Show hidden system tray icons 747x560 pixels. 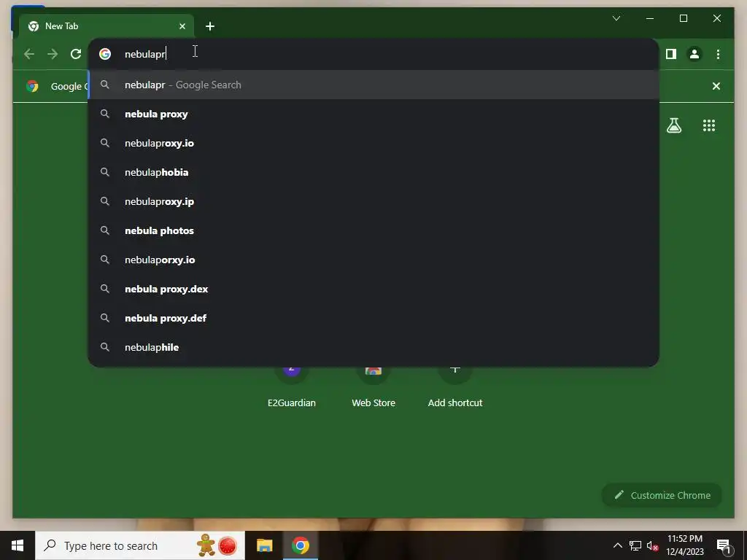617,545
